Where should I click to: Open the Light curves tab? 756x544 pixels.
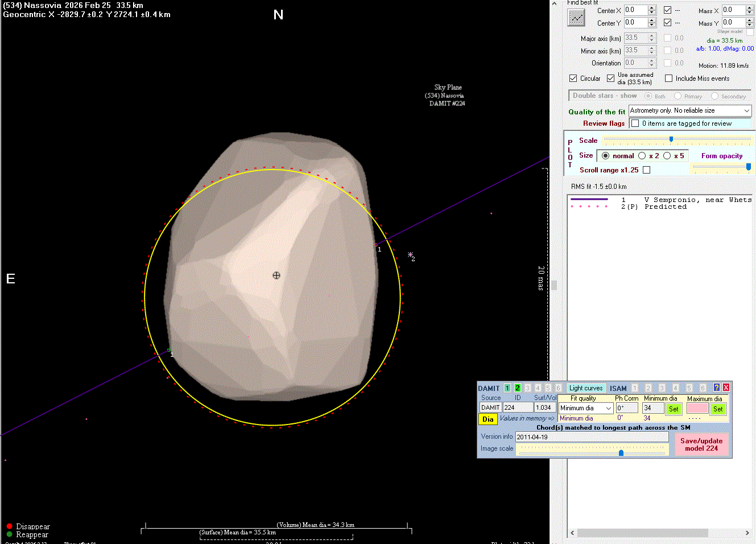(585, 388)
